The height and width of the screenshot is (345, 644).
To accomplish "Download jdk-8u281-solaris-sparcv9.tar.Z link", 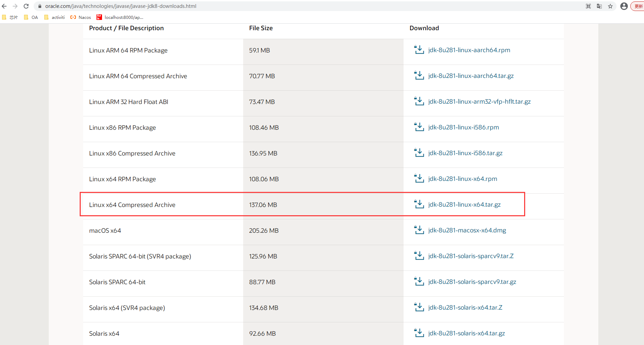I will coord(471,256).
